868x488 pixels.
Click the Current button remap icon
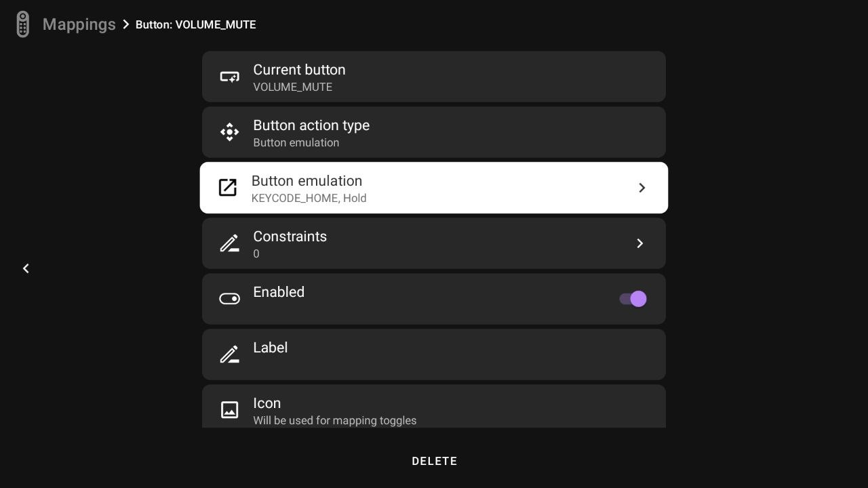[x=229, y=77]
